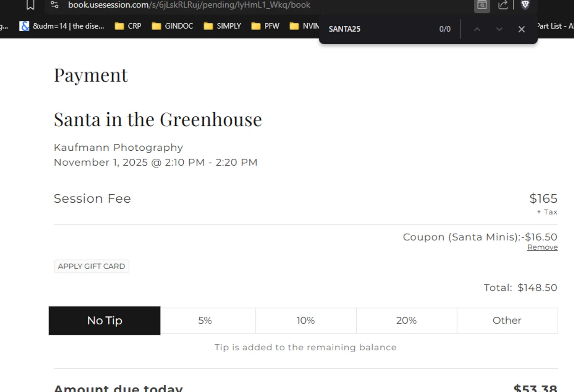Screen dimensions: 574x392
Task: Open the SIMPLY bookmarks folder
Action: click(x=222, y=26)
